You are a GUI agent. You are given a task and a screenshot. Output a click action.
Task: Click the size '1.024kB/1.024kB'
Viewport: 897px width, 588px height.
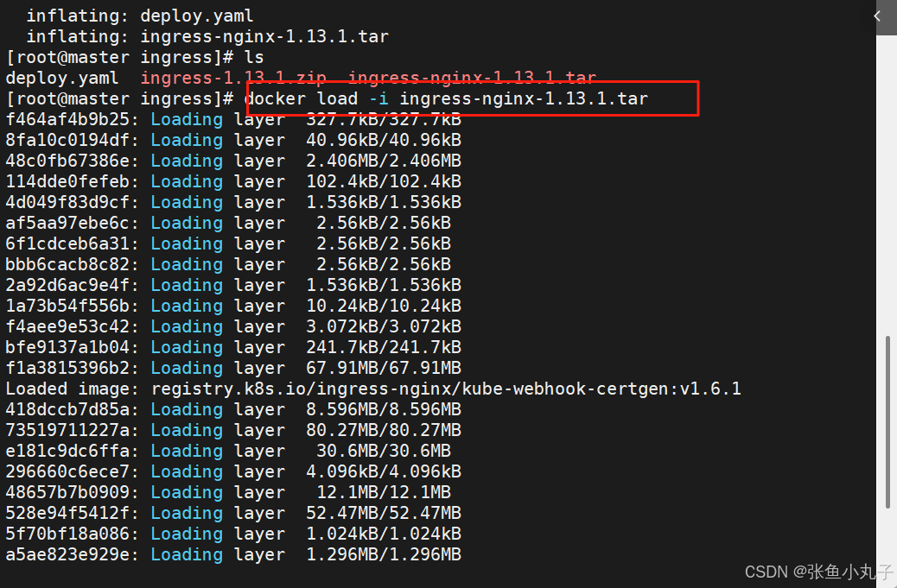(x=384, y=534)
